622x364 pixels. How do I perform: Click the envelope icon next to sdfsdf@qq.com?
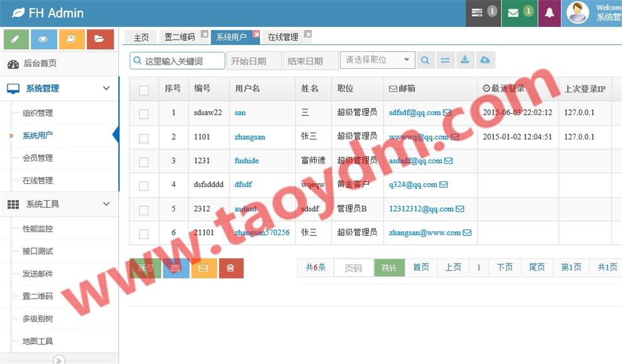(447, 112)
